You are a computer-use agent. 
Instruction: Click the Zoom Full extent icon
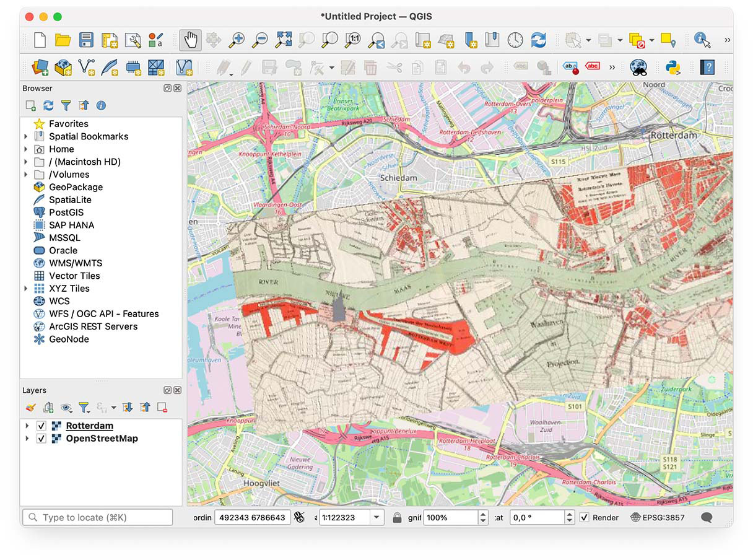tap(284, 40)
